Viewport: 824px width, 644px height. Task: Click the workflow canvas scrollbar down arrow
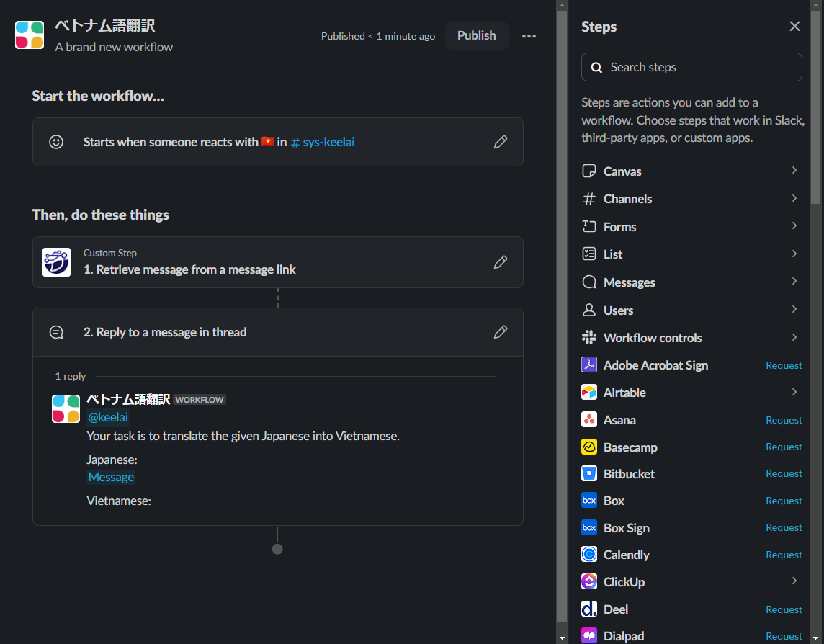coord(562,638)
